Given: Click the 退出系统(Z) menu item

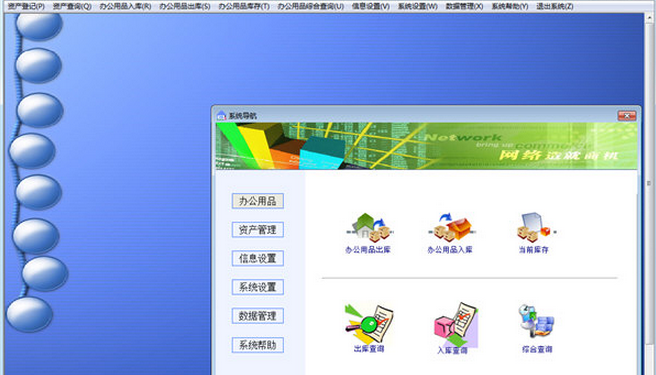Looking at the screenshot, I should click(x=555, y=6).
